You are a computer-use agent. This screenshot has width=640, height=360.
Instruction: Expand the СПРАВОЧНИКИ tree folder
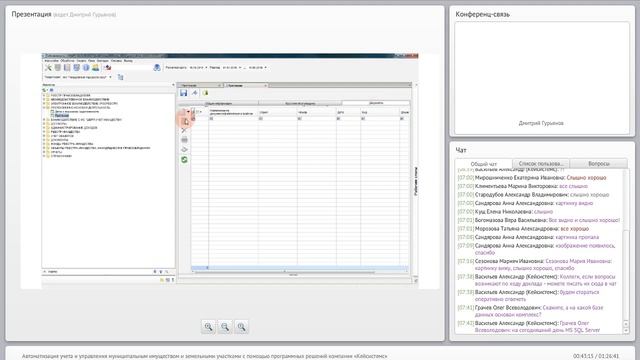tap(44, 156)
